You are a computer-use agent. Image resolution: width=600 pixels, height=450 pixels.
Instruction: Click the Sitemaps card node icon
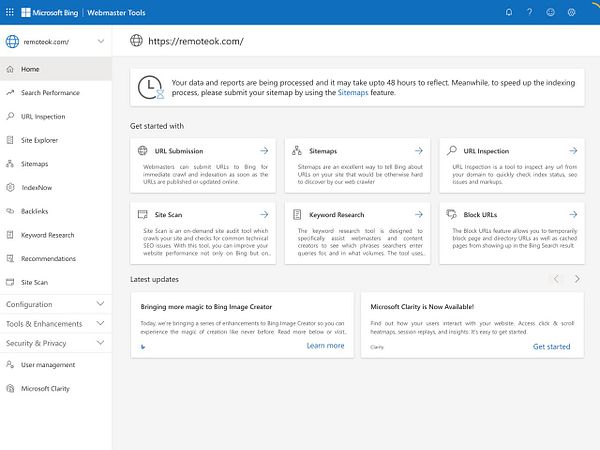[x=297, y=150]
